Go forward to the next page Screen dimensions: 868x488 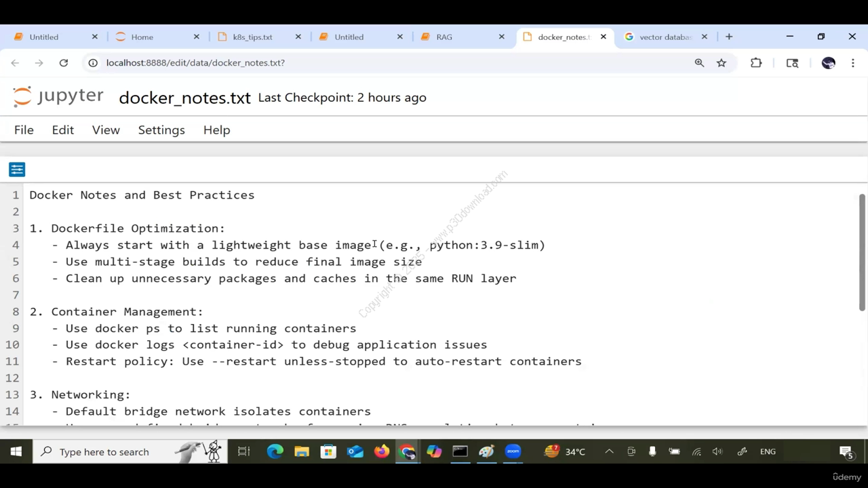click(39, 62)
